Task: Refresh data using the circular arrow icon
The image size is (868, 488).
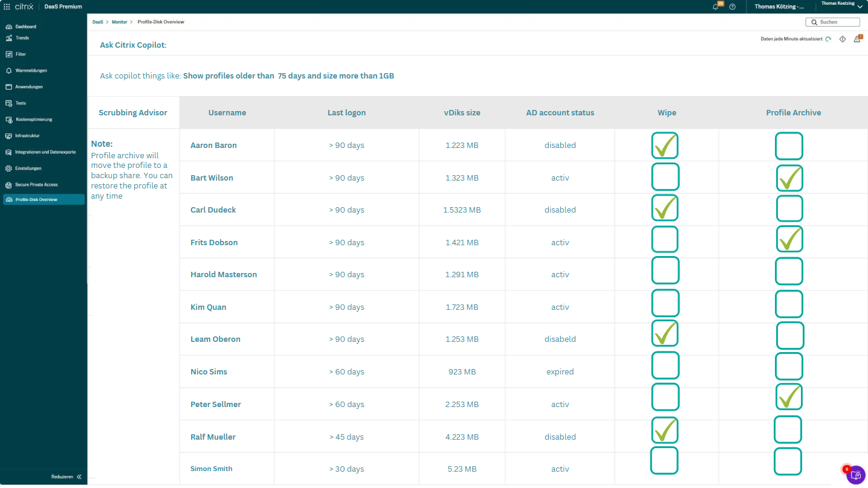Action: coord(828,39)
